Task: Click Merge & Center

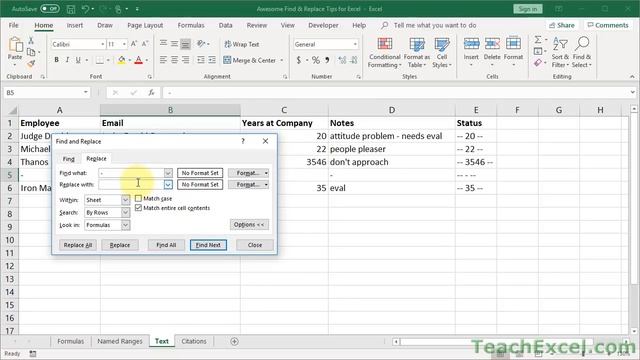Action: click(x=250, y=60)
